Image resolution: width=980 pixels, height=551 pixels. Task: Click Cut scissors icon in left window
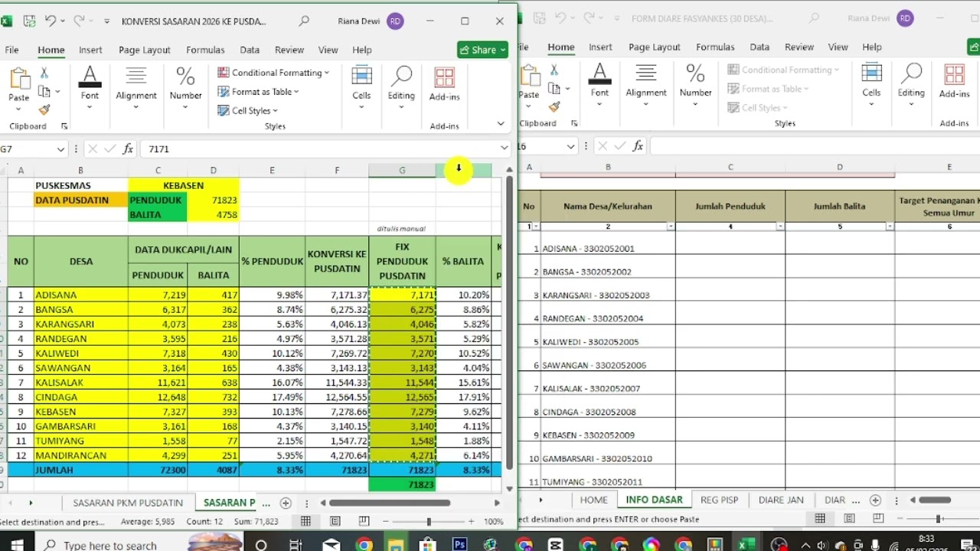pyautogui.click(x=44, y=73)
